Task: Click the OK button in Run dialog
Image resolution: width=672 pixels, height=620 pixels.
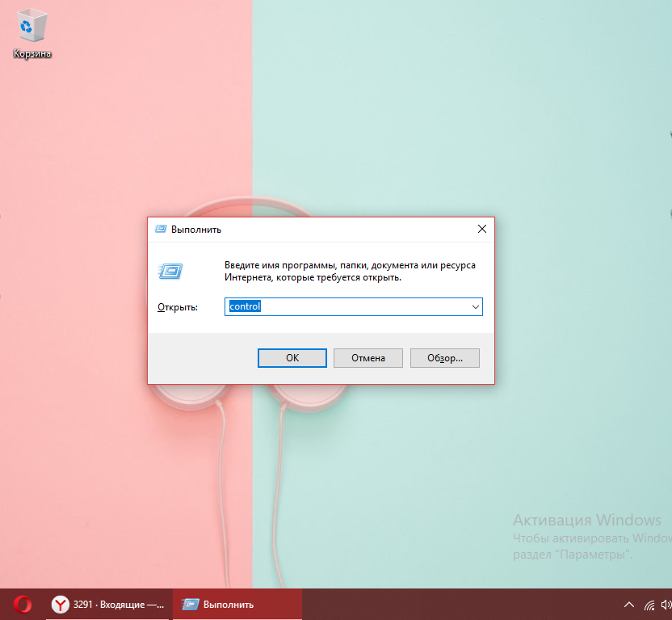Action: [x=292, y=358]
